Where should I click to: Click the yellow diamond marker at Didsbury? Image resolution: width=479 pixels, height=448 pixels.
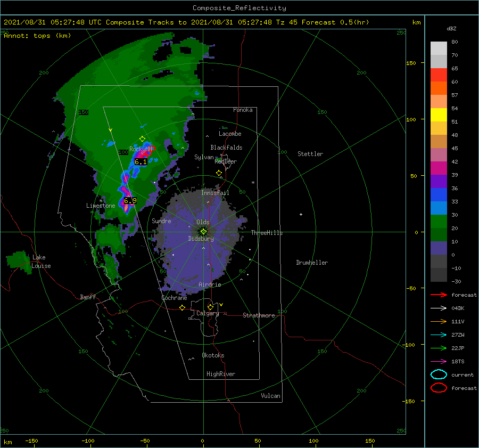coord(203,232)
